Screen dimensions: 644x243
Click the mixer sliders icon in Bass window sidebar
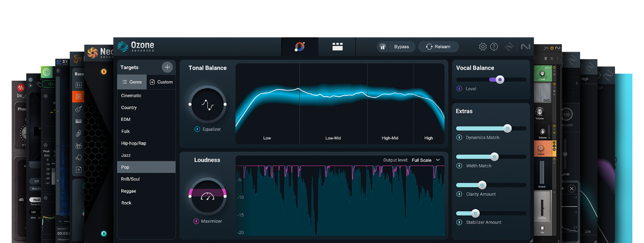click(79, 85)
